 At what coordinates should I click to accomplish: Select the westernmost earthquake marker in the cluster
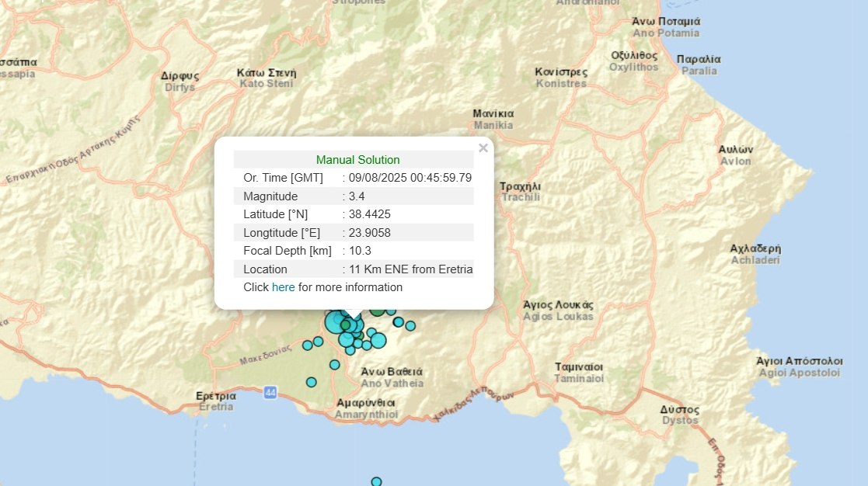tap(308, 345)
